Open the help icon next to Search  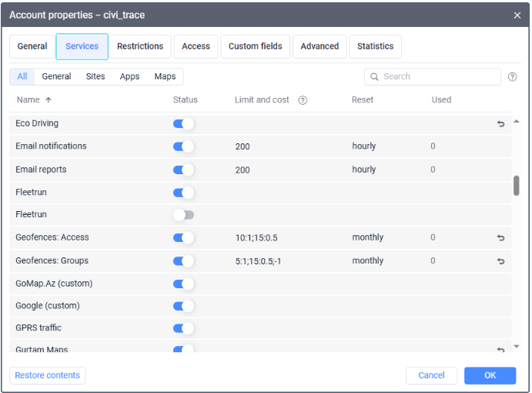(512, 77)
